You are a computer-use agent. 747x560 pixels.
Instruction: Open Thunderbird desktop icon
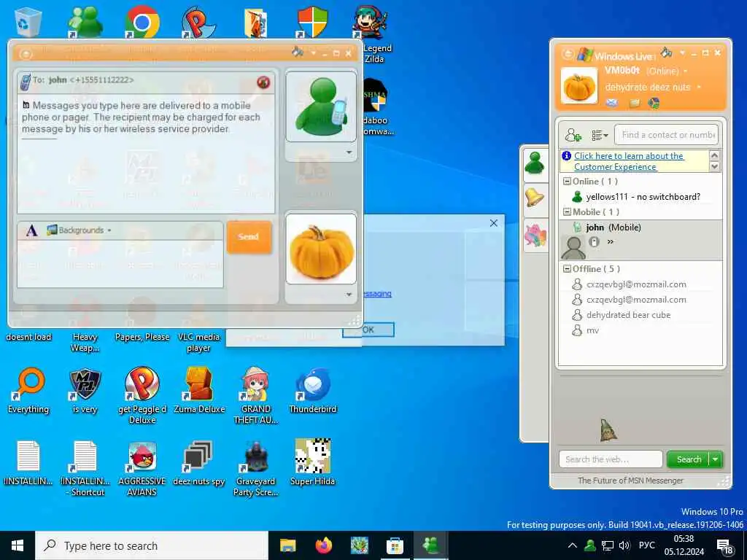point(312,391)
